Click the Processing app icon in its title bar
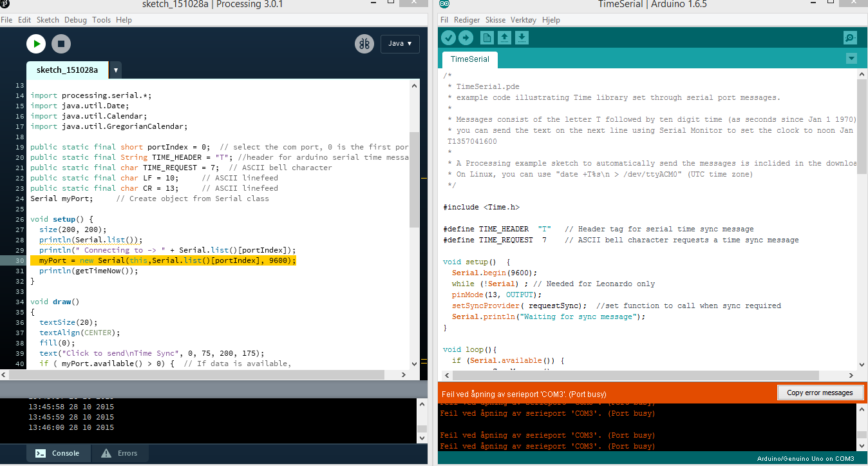 coord(6,5)
